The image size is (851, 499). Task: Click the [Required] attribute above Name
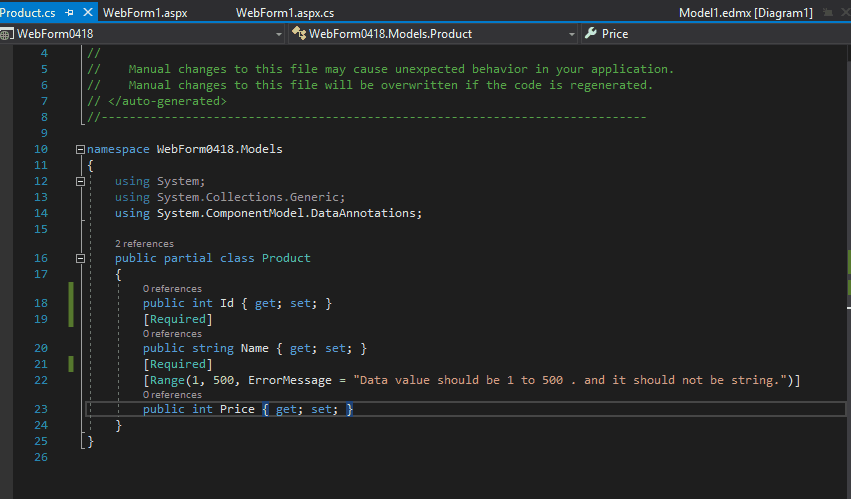tap(177, 319)
